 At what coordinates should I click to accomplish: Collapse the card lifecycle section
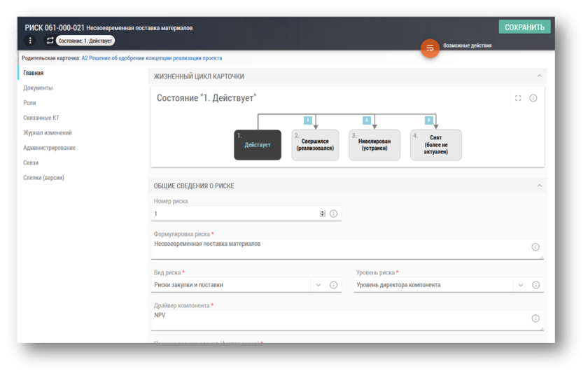coord(539,76)
